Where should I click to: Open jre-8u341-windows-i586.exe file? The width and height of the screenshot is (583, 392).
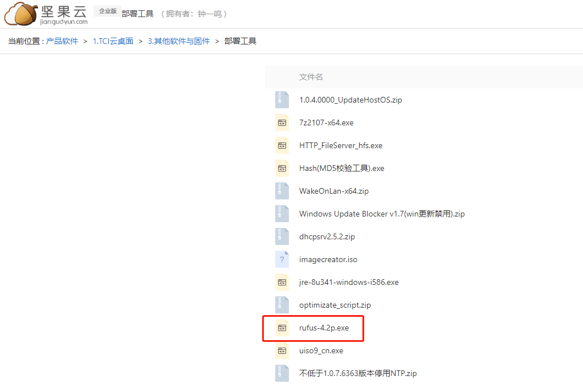349,282
